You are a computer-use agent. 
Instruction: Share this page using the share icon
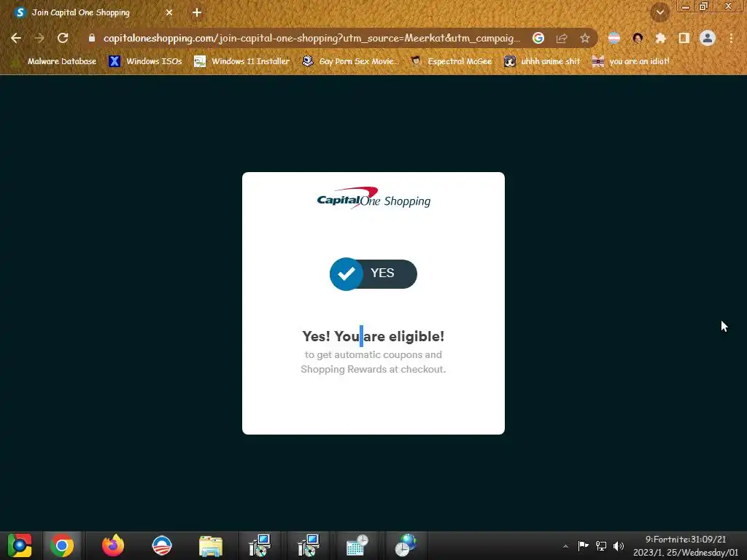[562, 38]
